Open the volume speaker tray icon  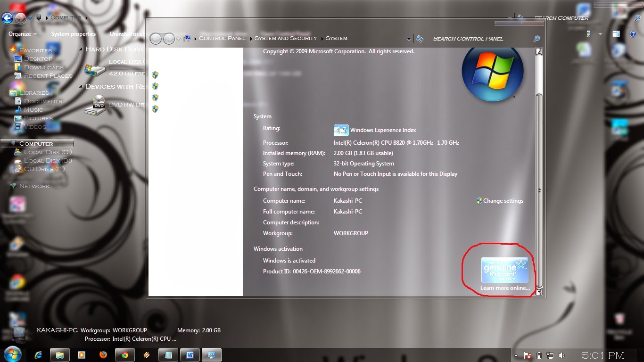pos(561,355)
